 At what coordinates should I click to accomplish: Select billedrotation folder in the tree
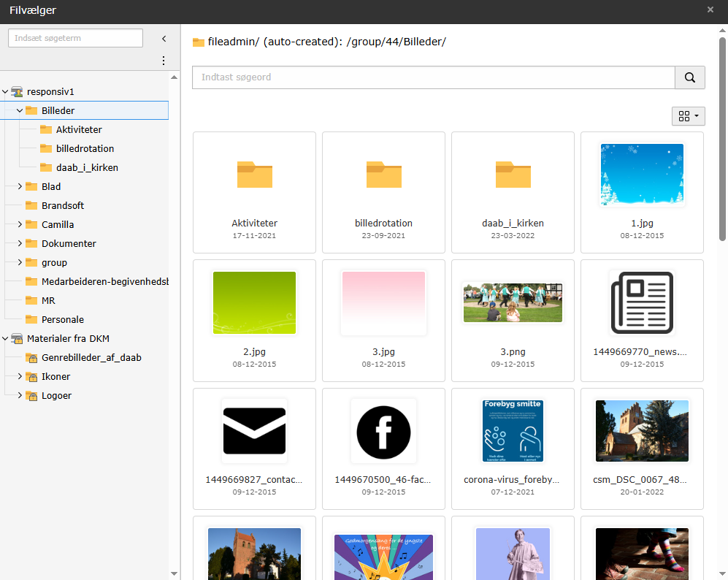point(85,149)
